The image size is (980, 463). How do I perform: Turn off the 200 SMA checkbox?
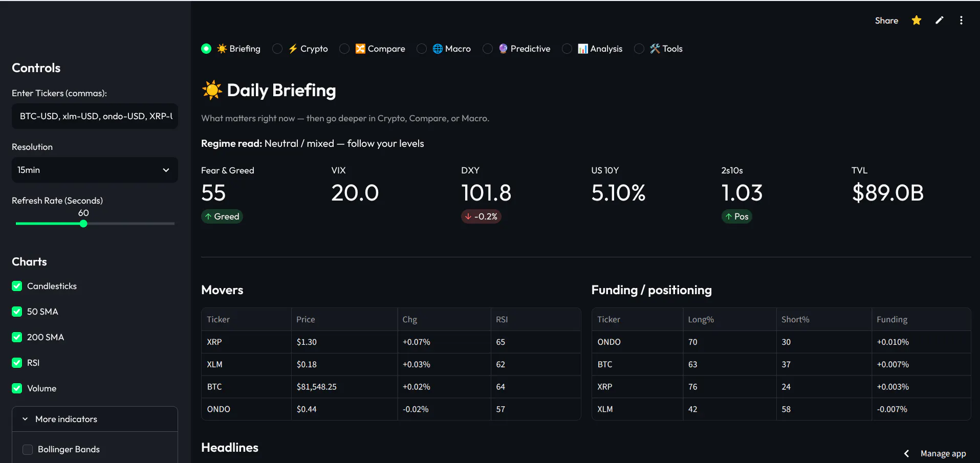tap(17, 337)
